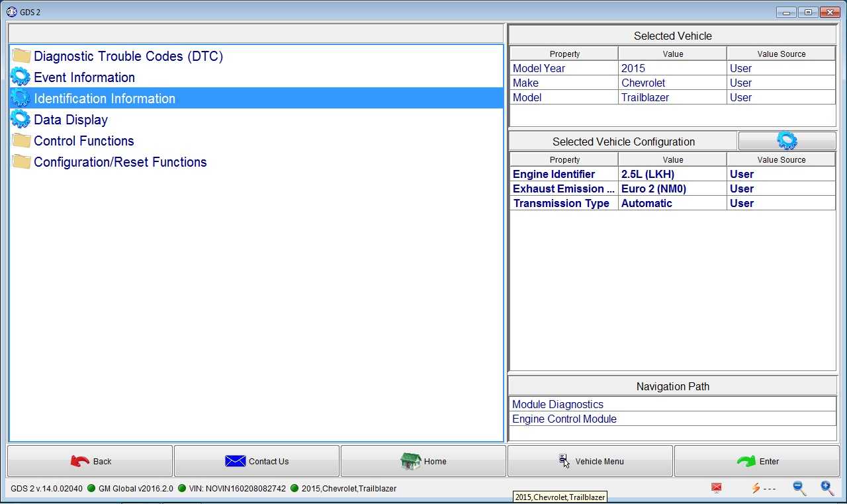Click the red screen status icon

point(716,488)
